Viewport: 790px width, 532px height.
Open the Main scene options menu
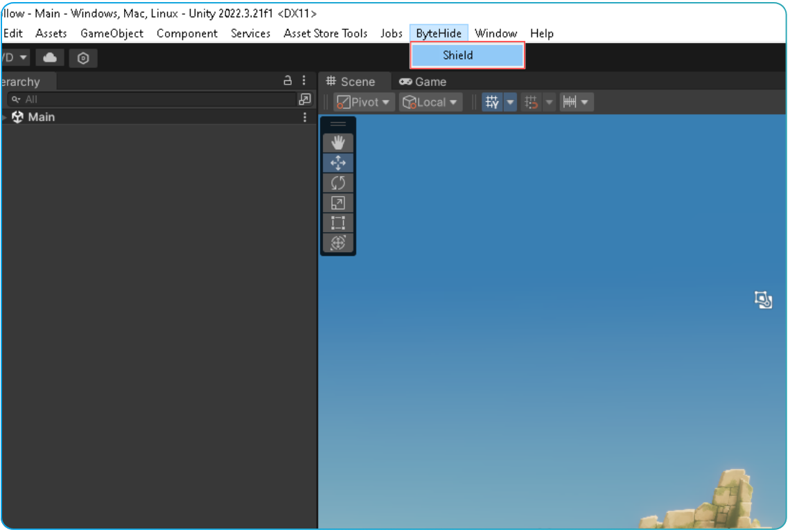click(x=305, y=118)
